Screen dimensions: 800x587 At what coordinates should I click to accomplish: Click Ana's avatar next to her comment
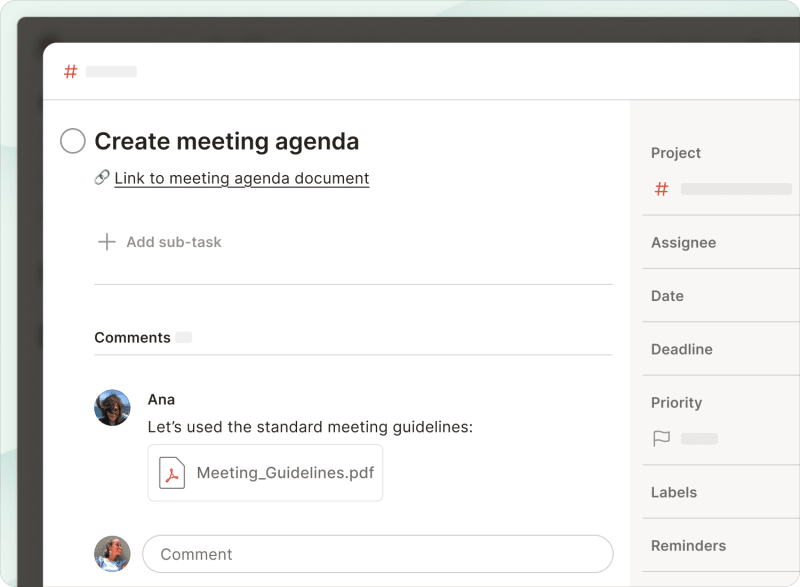(112, 408)
